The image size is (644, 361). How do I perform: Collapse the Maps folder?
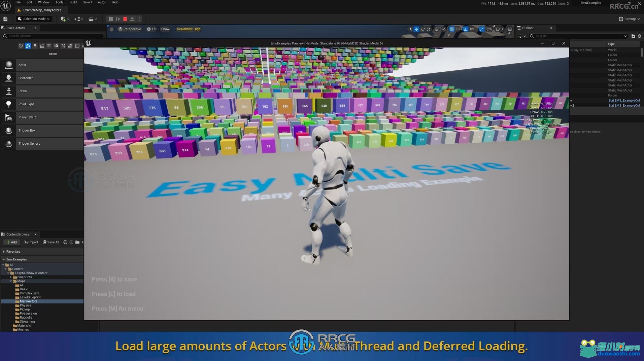click(11, 281)
